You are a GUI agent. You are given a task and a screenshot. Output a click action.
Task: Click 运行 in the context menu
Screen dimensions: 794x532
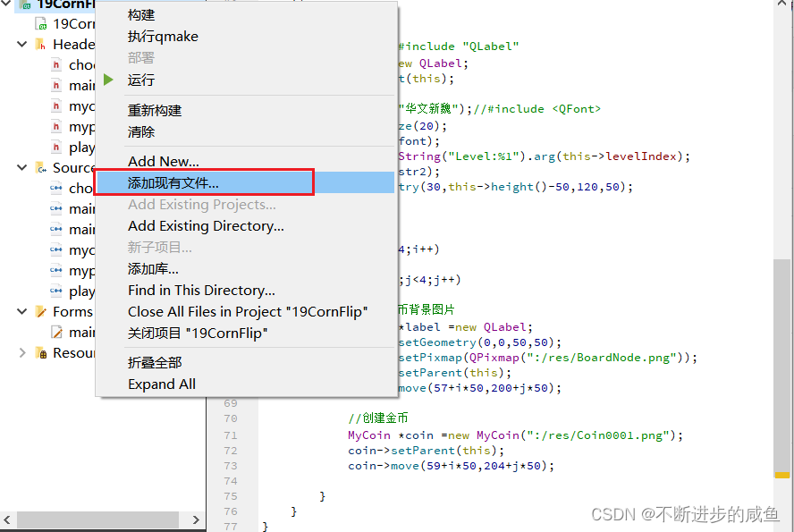click(x=141, y=80)
